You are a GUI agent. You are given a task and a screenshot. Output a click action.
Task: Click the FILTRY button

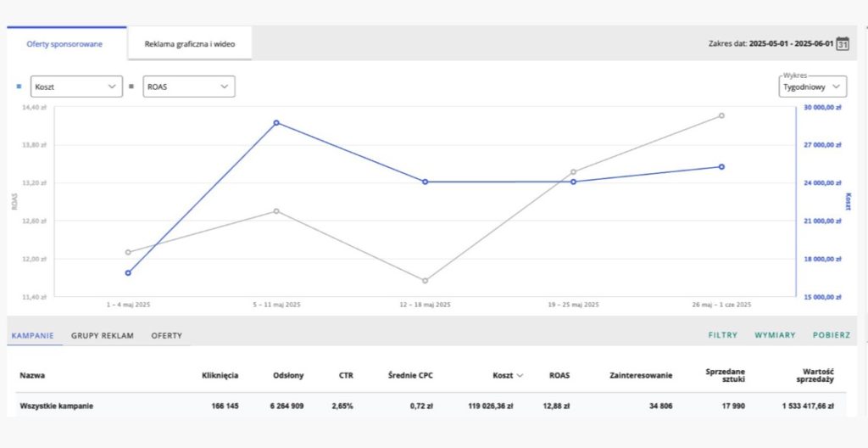coord(722,335)
